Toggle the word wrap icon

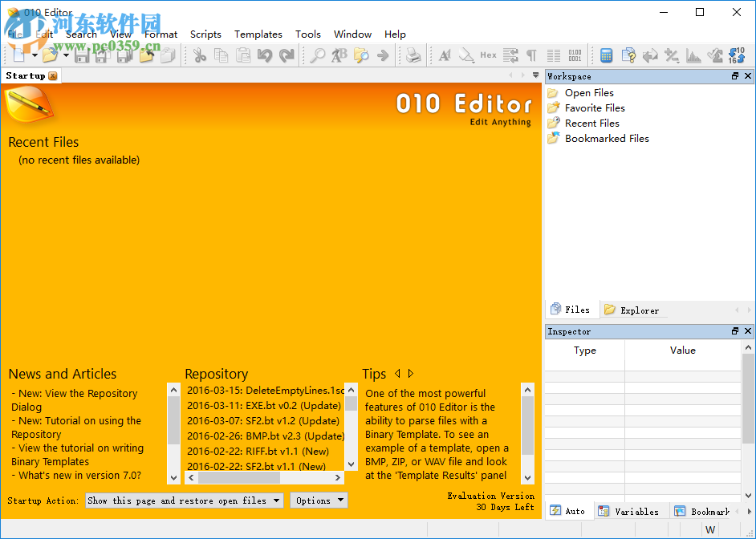point(510,55)
